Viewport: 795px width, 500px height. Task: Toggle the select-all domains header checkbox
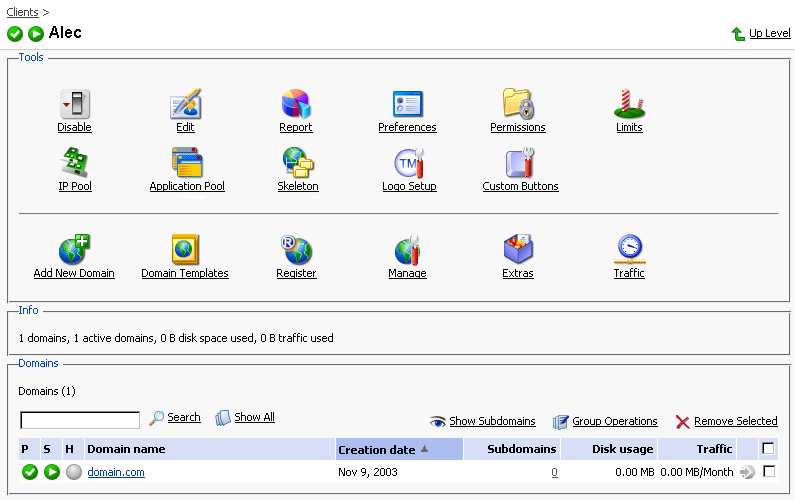pyautogui.click(x=768, y=449)
